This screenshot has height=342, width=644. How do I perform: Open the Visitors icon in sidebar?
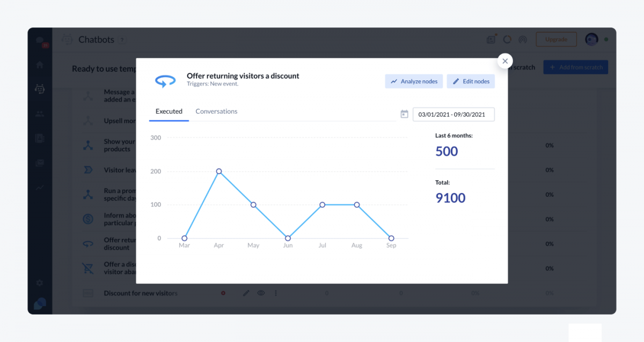40,114
